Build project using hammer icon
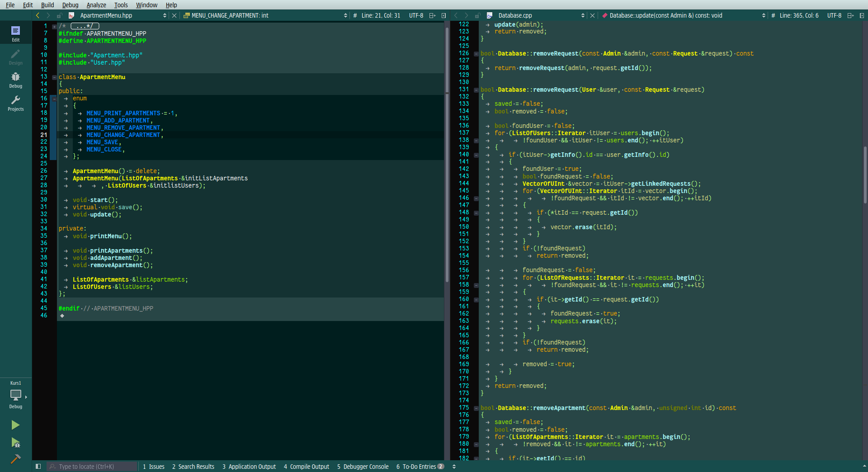 click(x=15, y=459)
